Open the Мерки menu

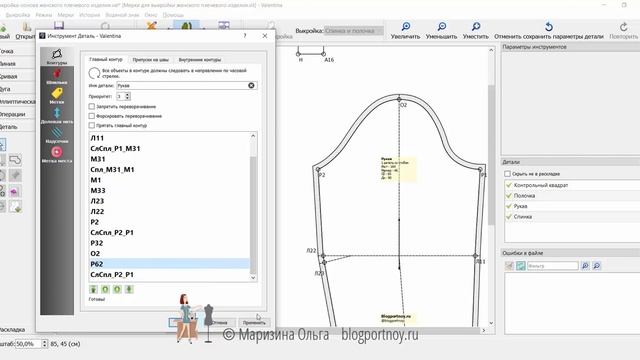coord(65,15)
